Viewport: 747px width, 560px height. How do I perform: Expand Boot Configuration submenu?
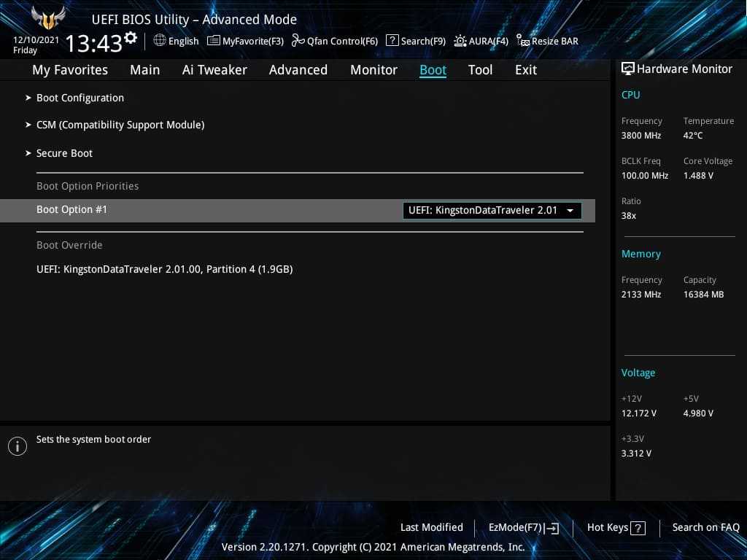point(80,98)
